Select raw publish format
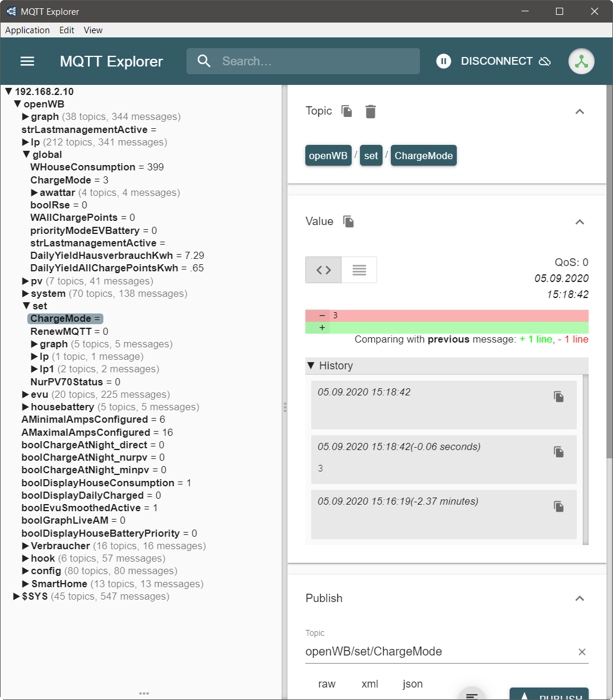613x700 pixels. 327,684
